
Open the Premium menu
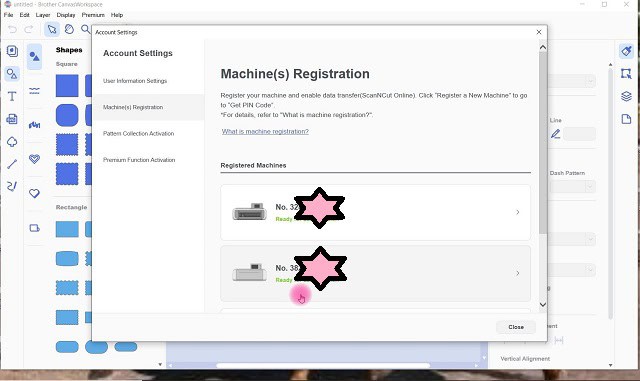click(x=93, y=15)
